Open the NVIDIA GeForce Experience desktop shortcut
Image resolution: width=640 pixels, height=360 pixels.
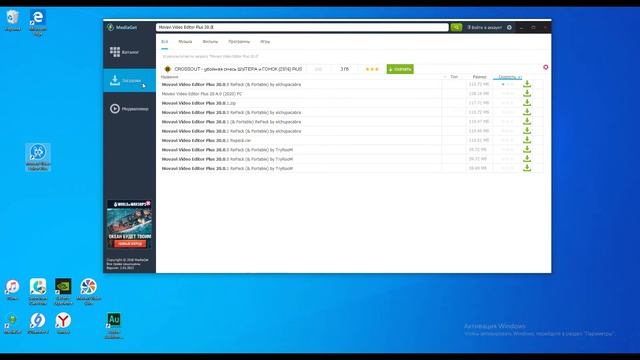pyautogui.click(x=63, y=291)
